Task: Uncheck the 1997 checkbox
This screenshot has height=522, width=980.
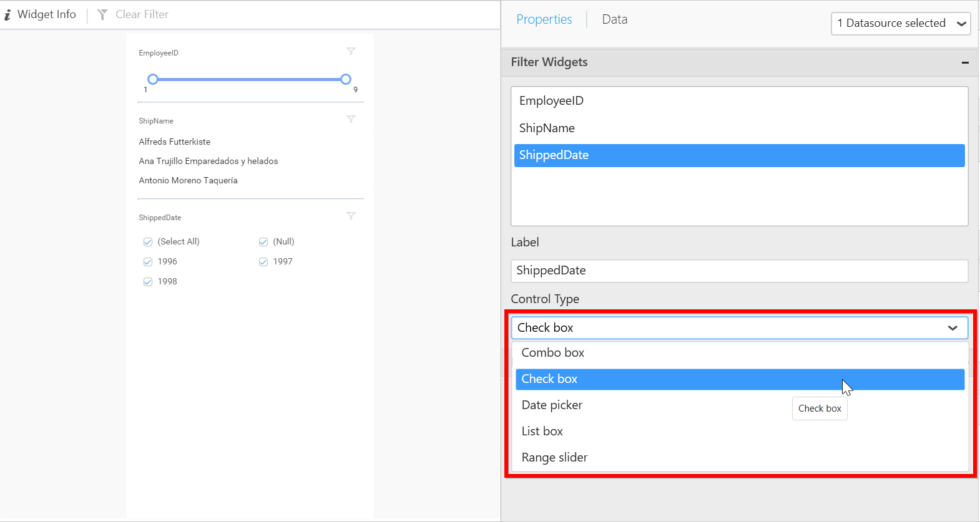Action: 263,262
